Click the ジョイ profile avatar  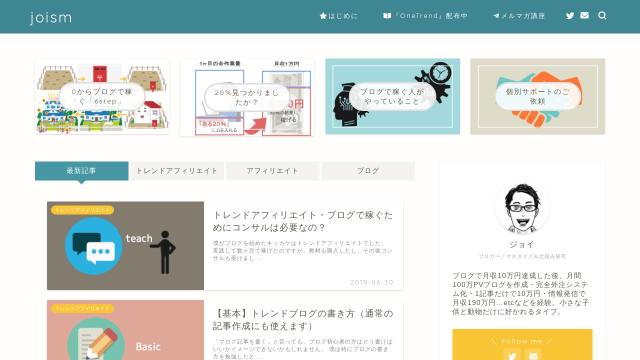pyautogui.click(x=522, y=208)
